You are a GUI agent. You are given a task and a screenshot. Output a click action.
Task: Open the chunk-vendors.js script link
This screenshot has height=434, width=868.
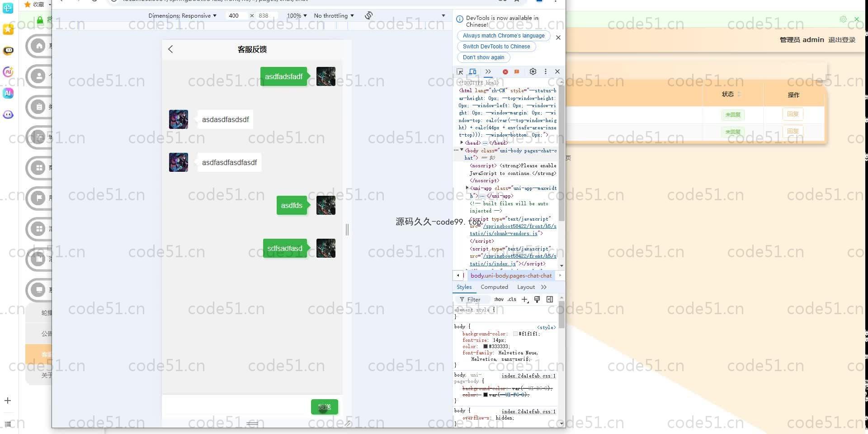(513, 230)
